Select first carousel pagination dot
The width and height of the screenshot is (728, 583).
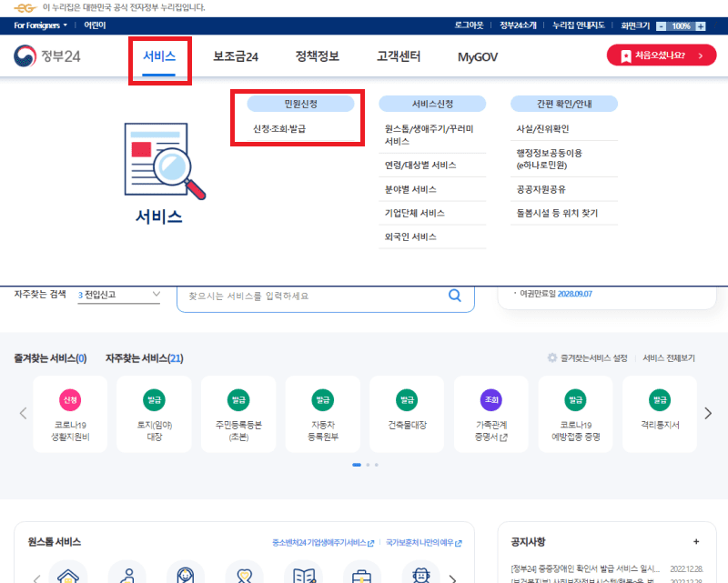pyautogui.click(x=357, y=465)
